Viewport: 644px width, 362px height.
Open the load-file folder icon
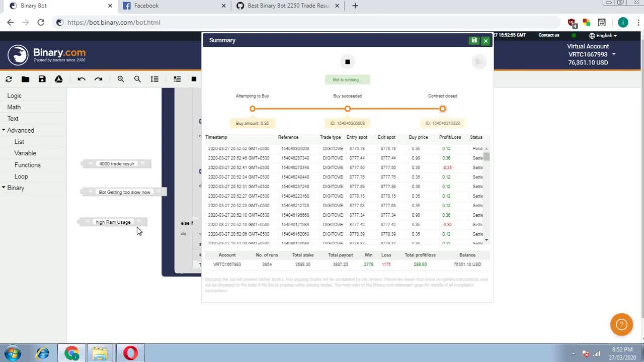coord(25,79)
